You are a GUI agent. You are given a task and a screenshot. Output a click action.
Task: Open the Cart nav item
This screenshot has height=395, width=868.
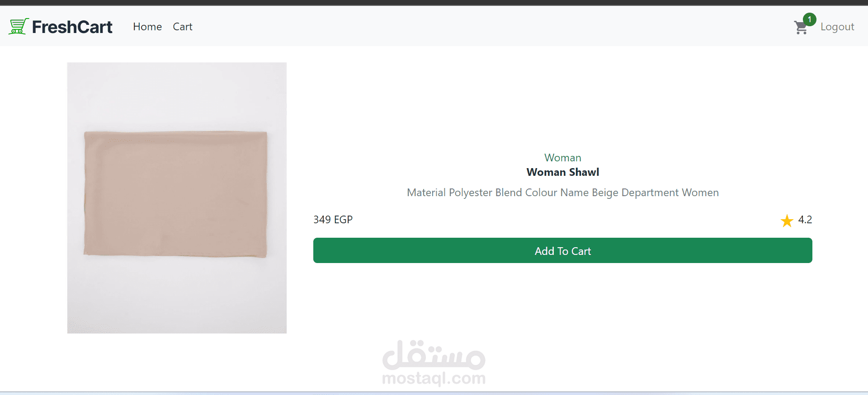(183, 27)
